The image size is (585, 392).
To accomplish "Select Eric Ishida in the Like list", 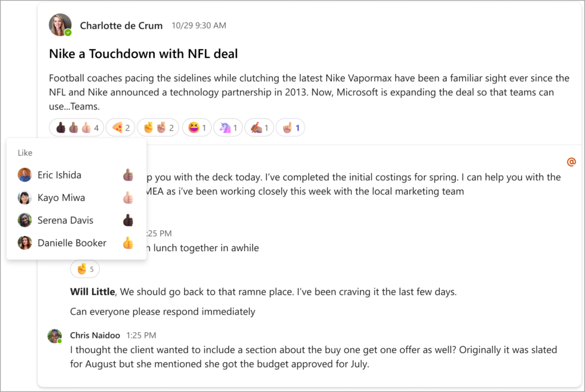I will [x=76, y=175].
